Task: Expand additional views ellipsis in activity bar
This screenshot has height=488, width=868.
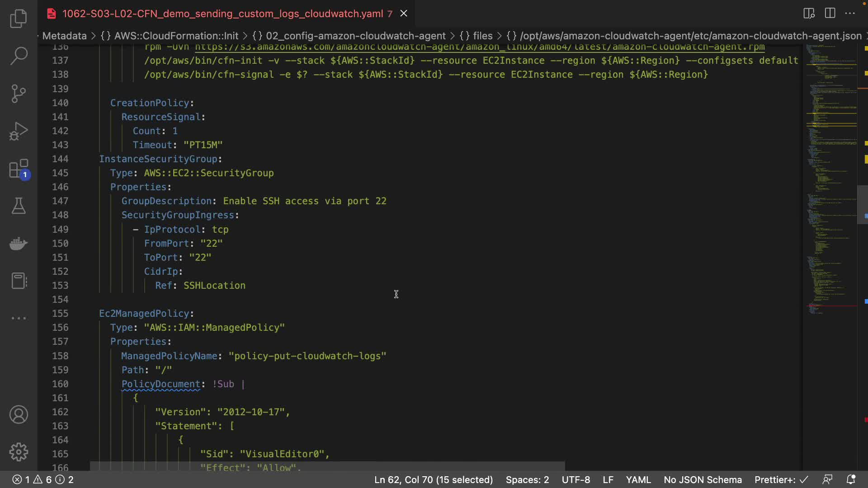Action: (19, 318)
